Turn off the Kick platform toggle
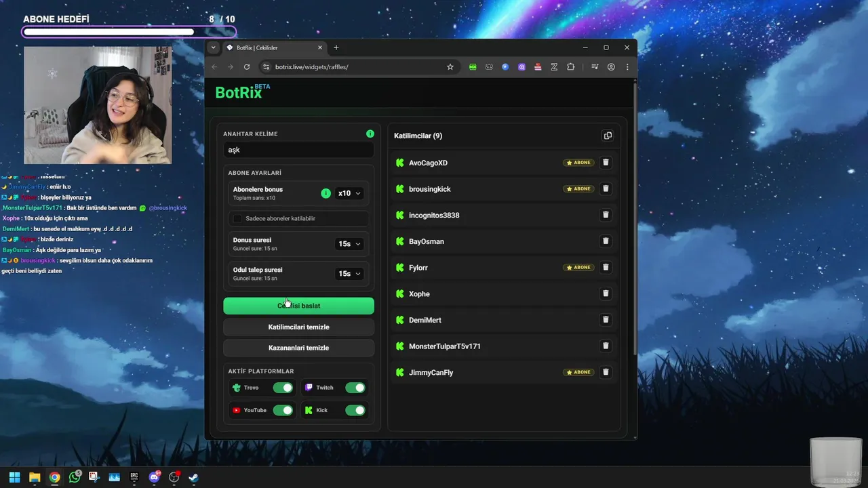 tap(355, 410)
